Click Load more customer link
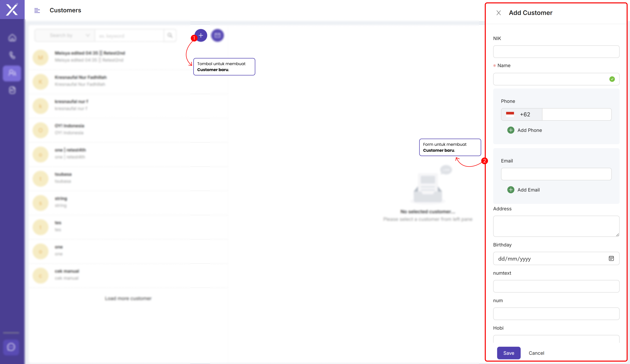The width and height of the screenshot is (630, 364). pos(128,298)
